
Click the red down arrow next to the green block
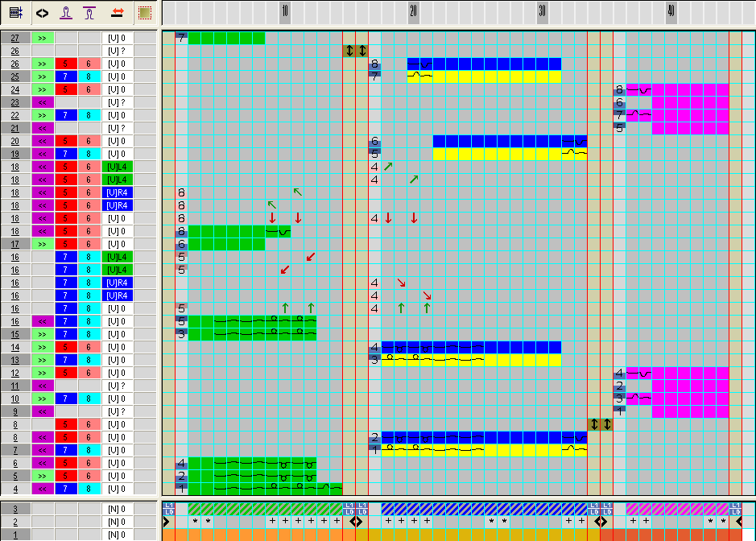coord(272,218)
